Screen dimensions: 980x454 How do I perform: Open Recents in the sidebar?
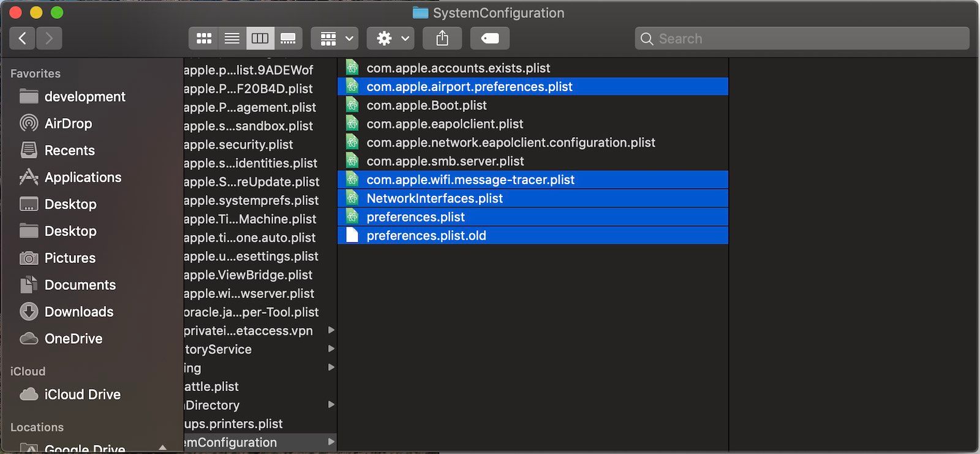click(x=58, y=151)
